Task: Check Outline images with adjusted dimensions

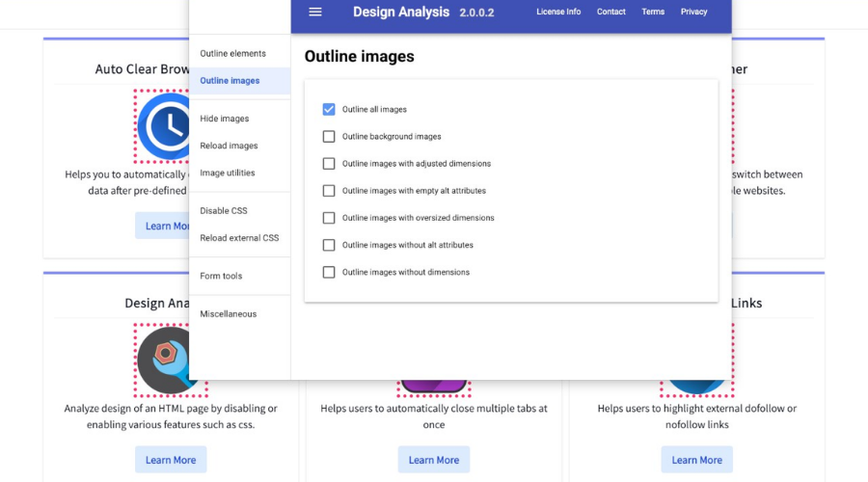Action: coord(329,163)
